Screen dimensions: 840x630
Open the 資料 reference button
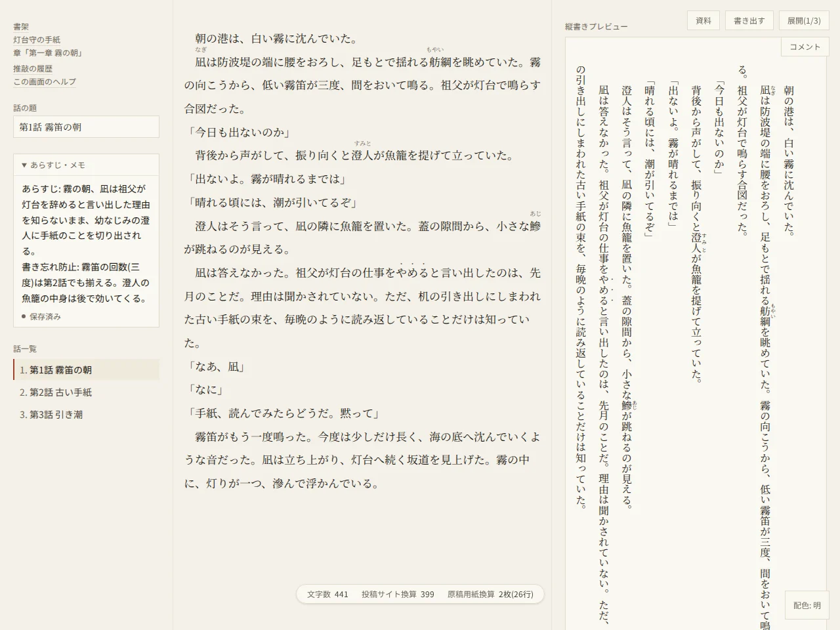[x=703, y=21]
